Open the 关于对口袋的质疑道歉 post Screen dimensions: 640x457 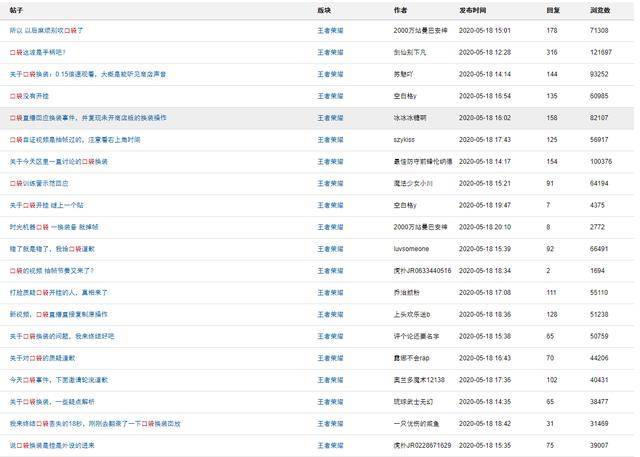(42, 358)
